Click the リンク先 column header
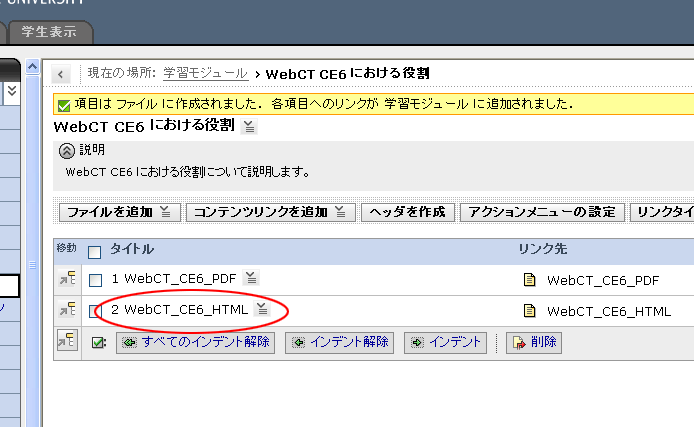The image size is (694, 427). click(x=543, y=249)
